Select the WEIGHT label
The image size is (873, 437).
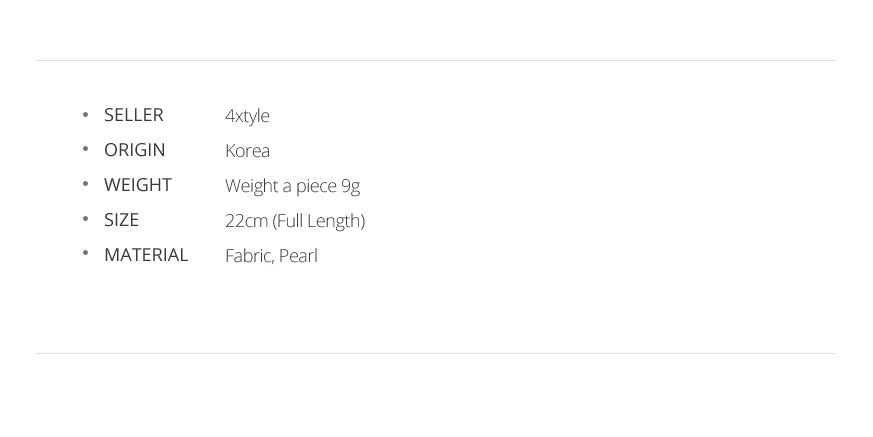138,185
